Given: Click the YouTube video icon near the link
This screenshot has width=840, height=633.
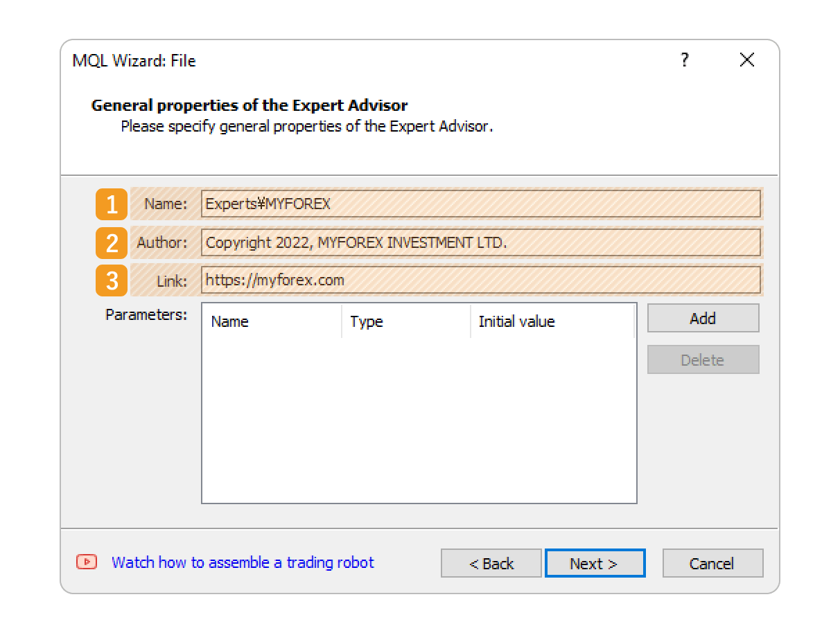Looking at the screenshot, I should [x=86, y=563].
